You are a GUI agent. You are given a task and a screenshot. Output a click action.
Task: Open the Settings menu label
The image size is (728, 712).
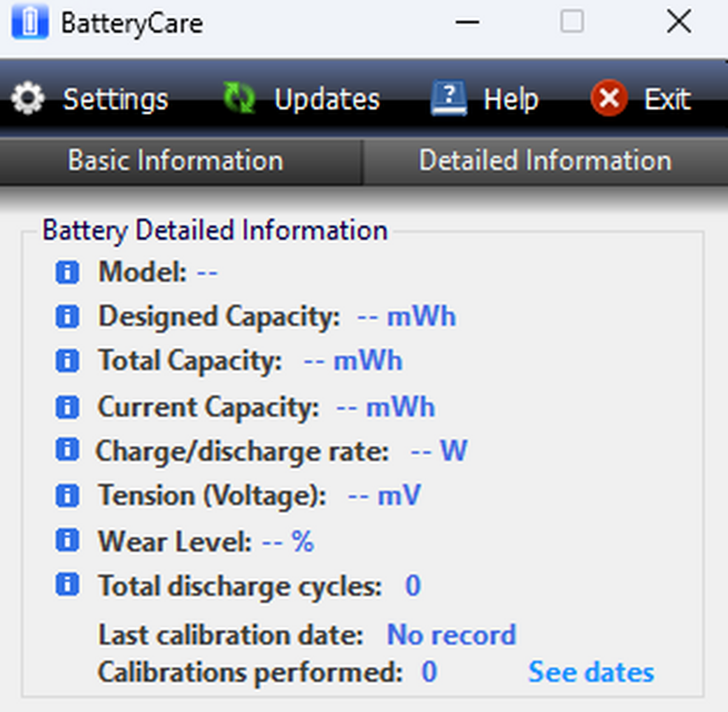tap(116, 100)
